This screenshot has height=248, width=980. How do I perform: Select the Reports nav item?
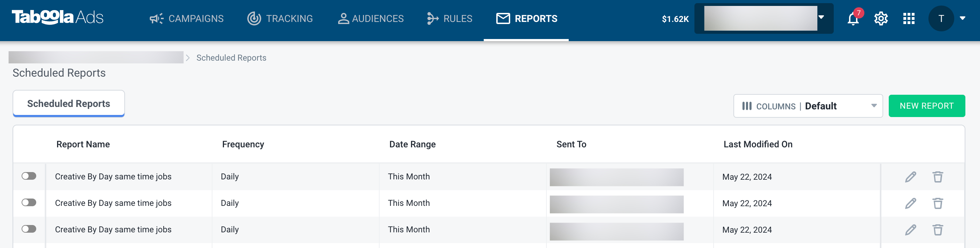click(527, 19)
